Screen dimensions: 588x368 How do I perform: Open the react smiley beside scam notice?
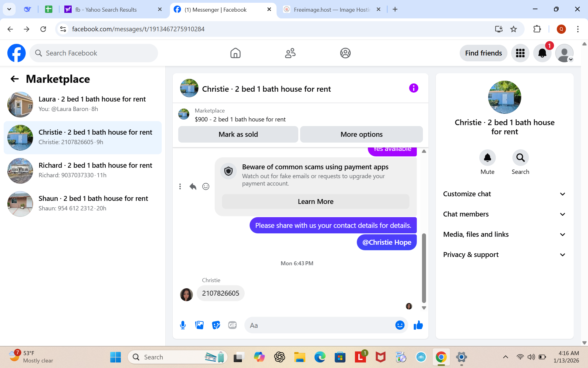click(206, 186)
